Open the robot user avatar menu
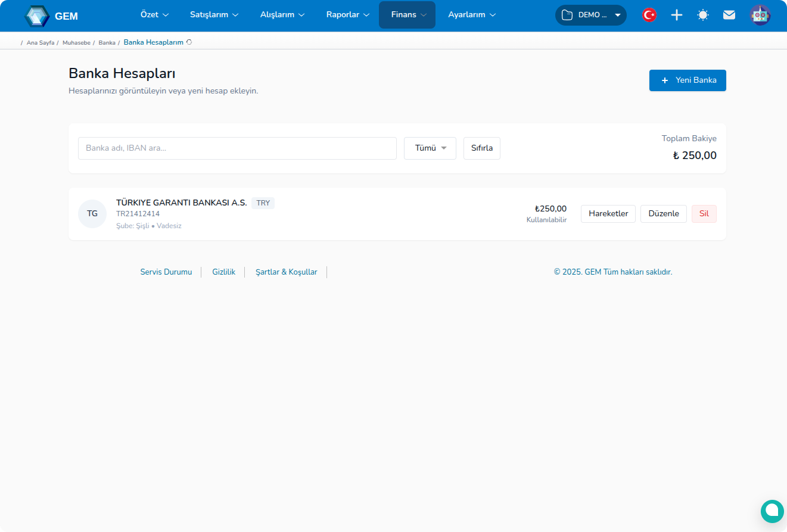 (x=760, y=15)
